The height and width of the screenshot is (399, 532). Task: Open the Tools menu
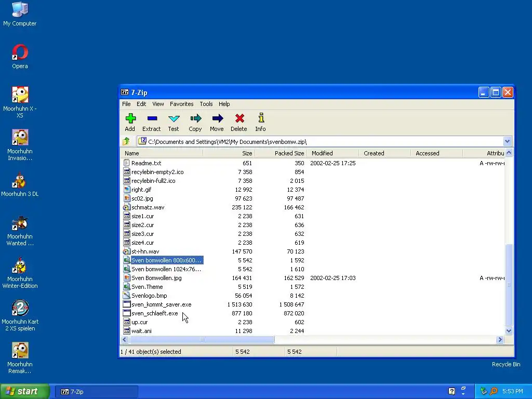point(206,104)
